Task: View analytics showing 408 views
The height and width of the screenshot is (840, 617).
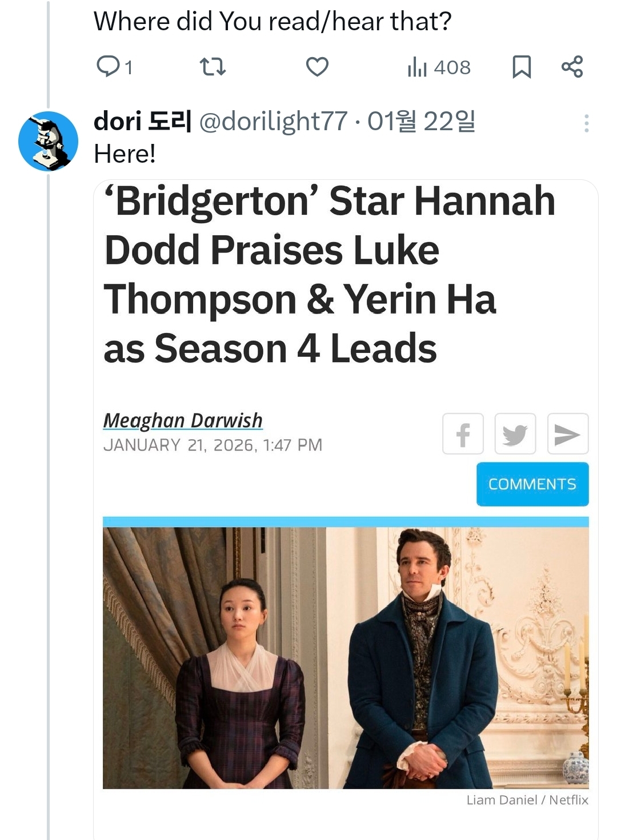Action: click(x=439, y=67)
